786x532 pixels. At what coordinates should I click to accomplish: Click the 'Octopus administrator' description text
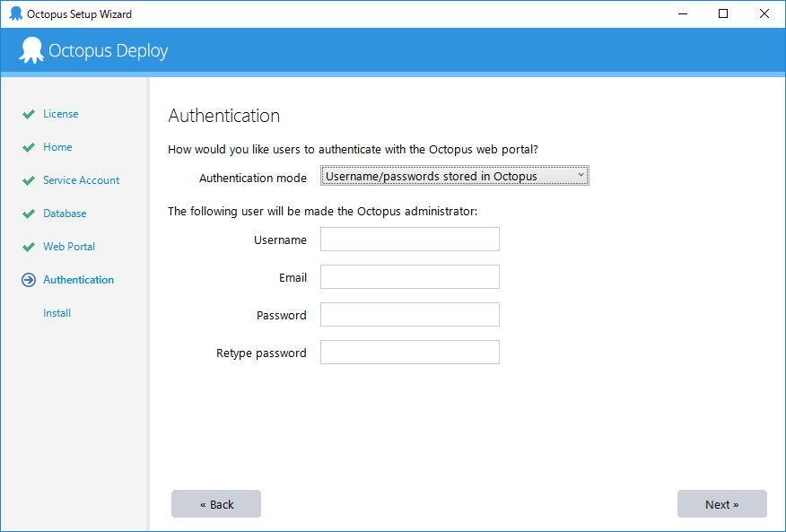pos(322,211)
